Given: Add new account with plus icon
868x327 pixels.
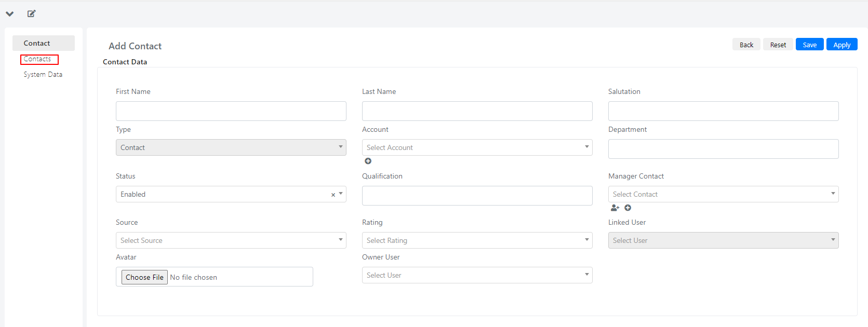Looking at the screenshot, I should click(368, 161).
